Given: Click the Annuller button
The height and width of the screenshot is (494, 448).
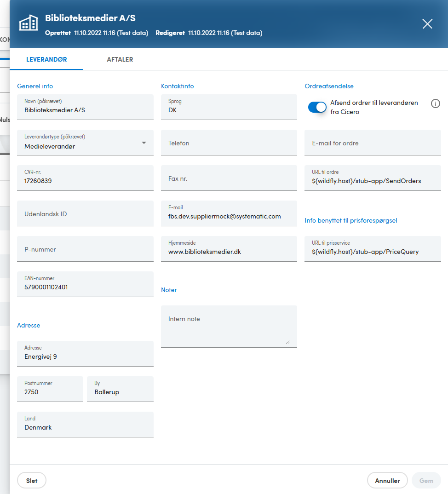Looking at the screenshot, I should [x=387, y=481].
